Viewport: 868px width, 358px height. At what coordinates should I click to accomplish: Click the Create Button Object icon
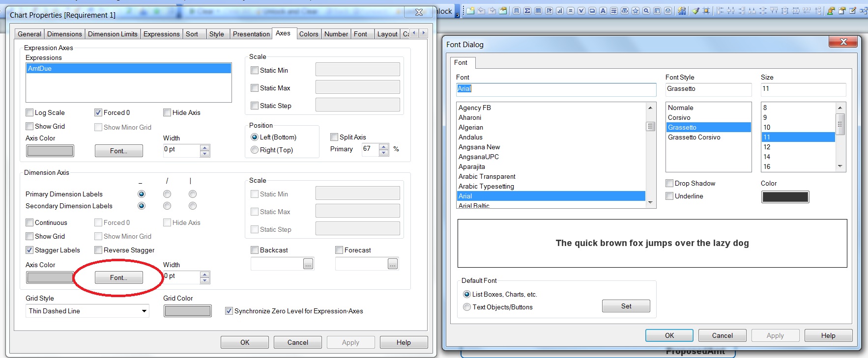592,11
